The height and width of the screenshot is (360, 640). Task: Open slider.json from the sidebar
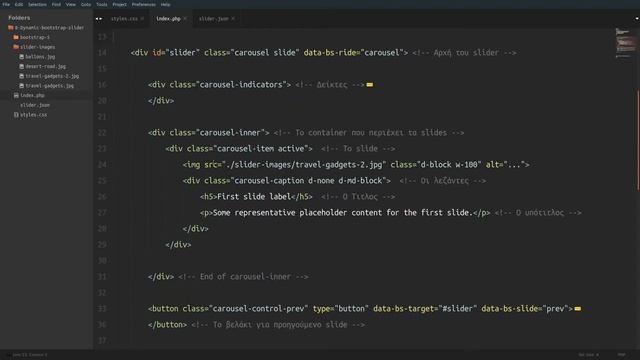[x=35, y=105]
